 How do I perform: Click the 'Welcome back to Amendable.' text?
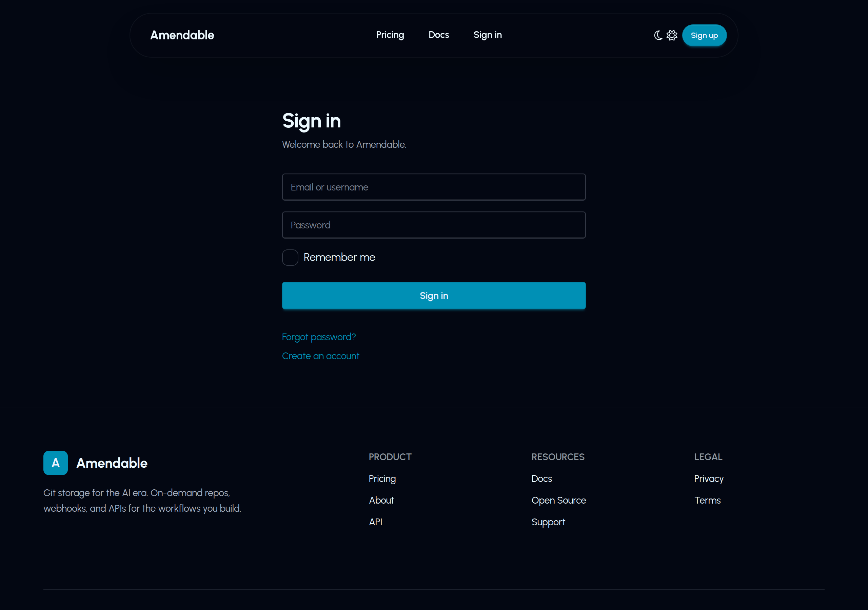pos(344,144)
